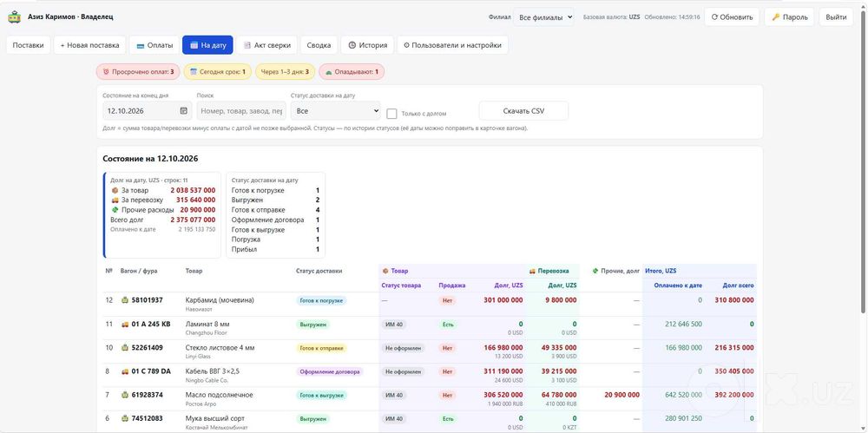Click ИМ 40 status for Масло подсолнечное
This screenshot has height=433, width=868.
(394, 396)
